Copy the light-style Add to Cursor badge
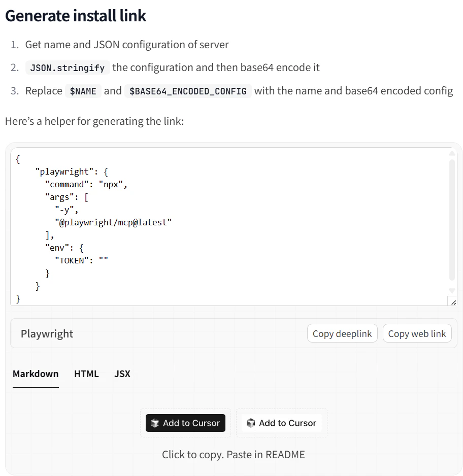Screen dimensions: 463x476 tap(281, 423)
